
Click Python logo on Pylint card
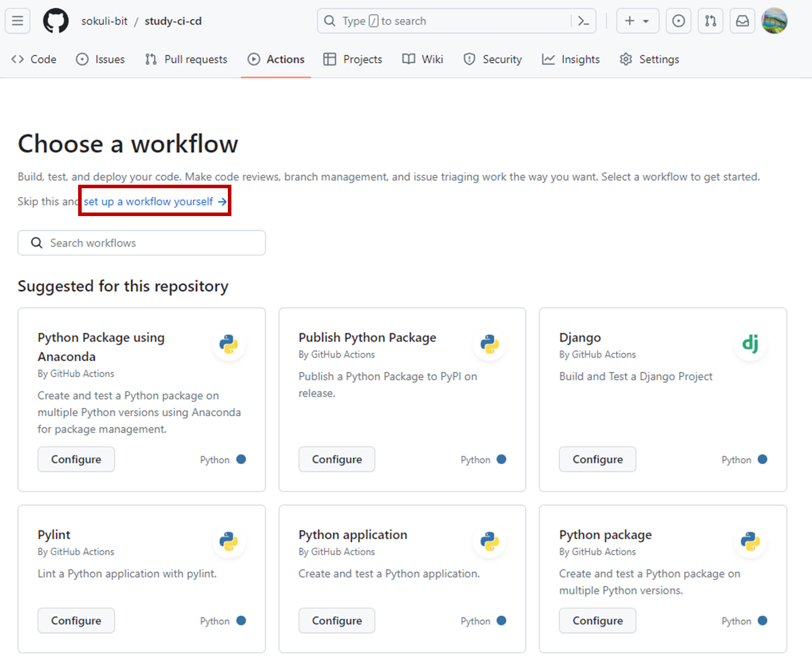pyautogui.click(x=228, y=541)
